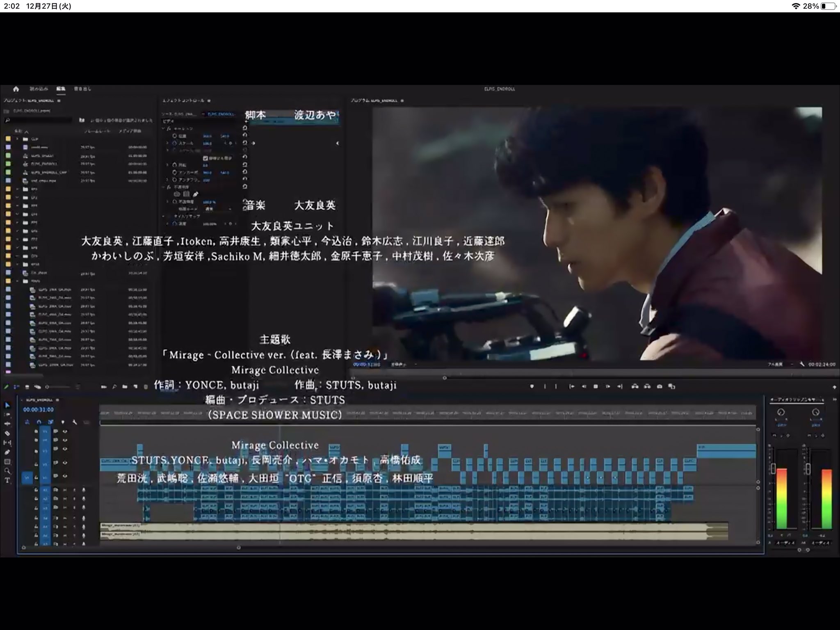Reset the Scale parameter
840x630 pixels.
pyautogui.click(x=245, y=143)
